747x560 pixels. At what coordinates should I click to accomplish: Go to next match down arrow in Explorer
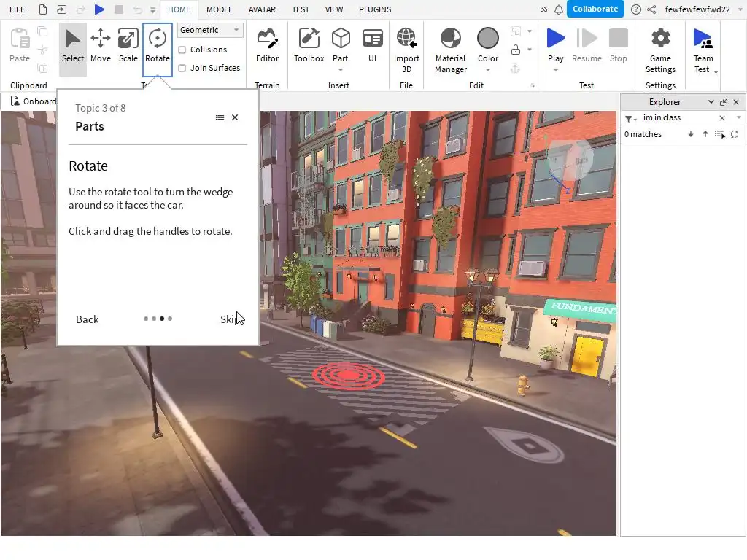click(691, 134)
